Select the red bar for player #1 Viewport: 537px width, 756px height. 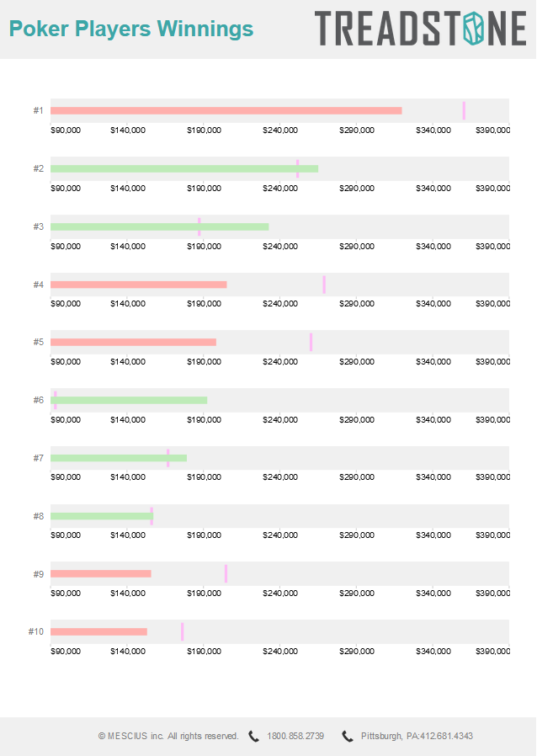point(226,111)
